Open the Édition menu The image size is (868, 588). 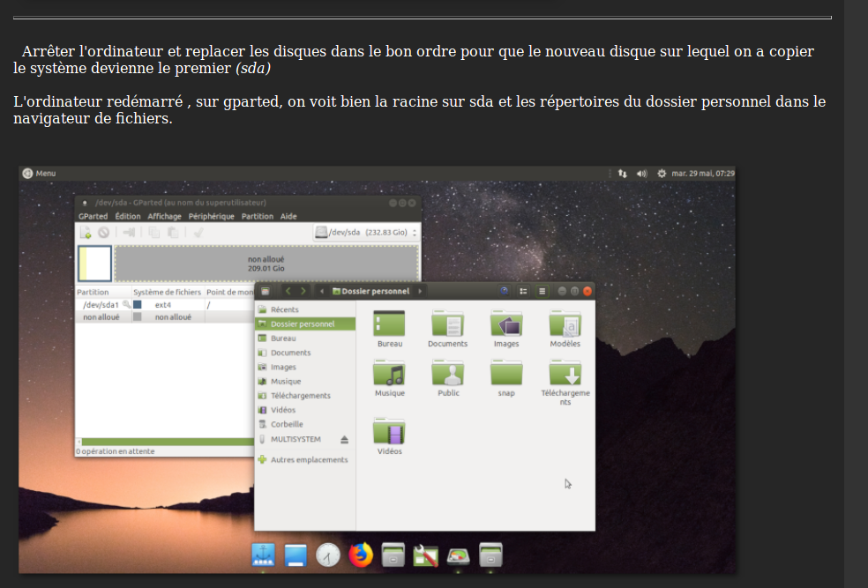(x=128, y=216)
